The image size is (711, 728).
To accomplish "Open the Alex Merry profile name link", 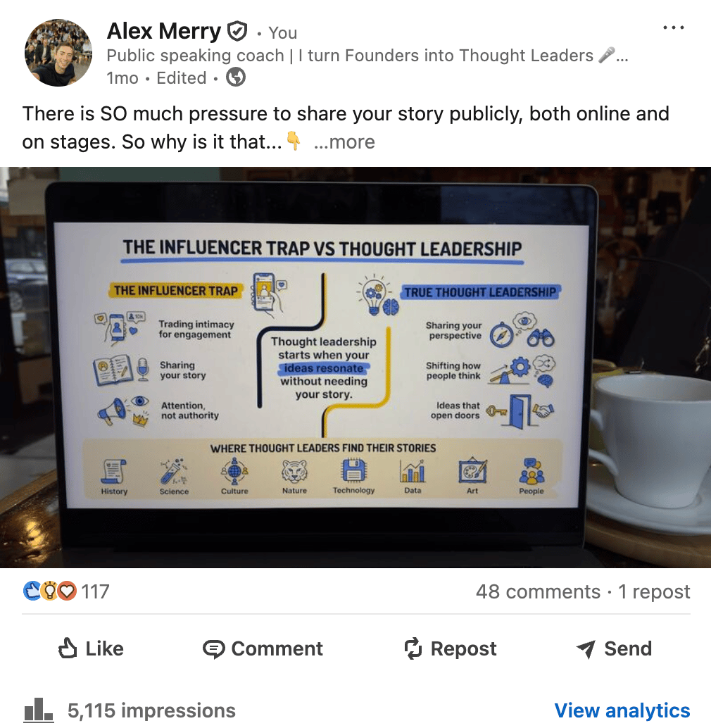I will pyautogui.click(x=164, y=32).
